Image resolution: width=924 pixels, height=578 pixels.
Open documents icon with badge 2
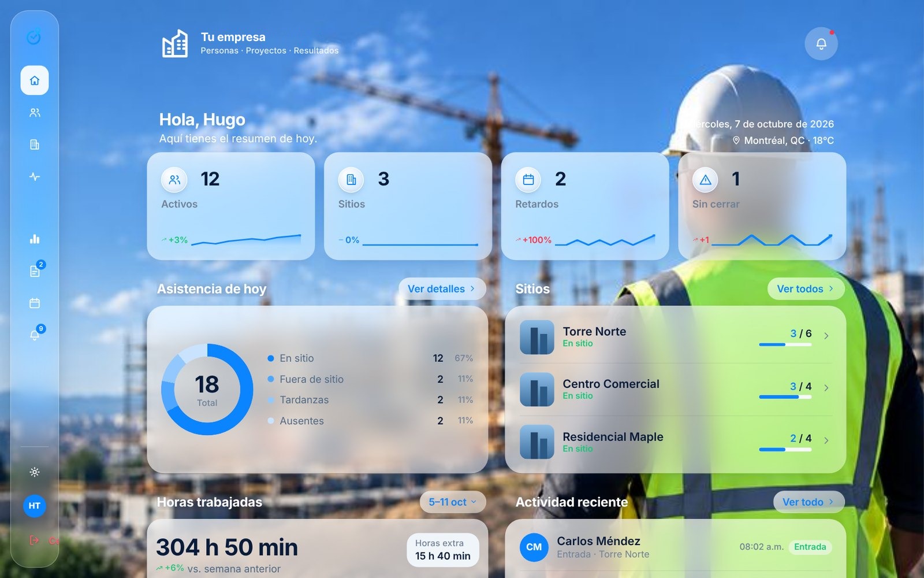[x=35, y=271]
